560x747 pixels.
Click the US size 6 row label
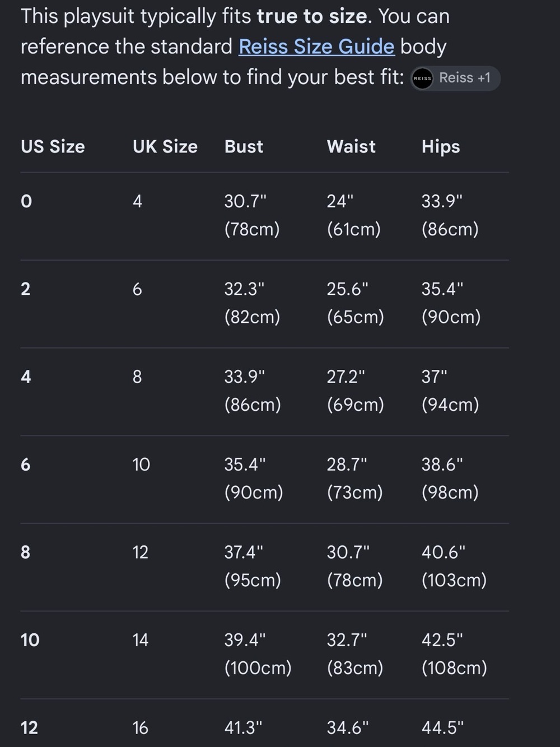[26, 465]
